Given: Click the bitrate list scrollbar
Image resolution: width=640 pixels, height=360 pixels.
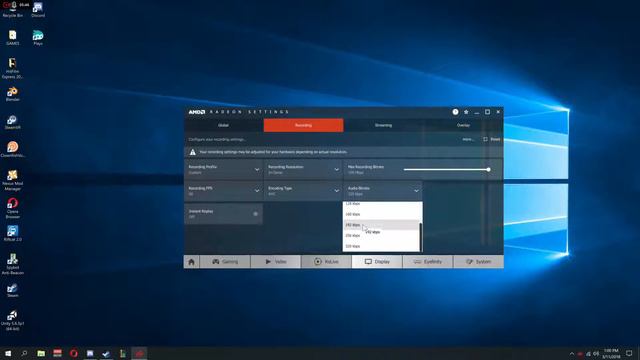Looking at the screenshot, I should [x=420, y=236].
